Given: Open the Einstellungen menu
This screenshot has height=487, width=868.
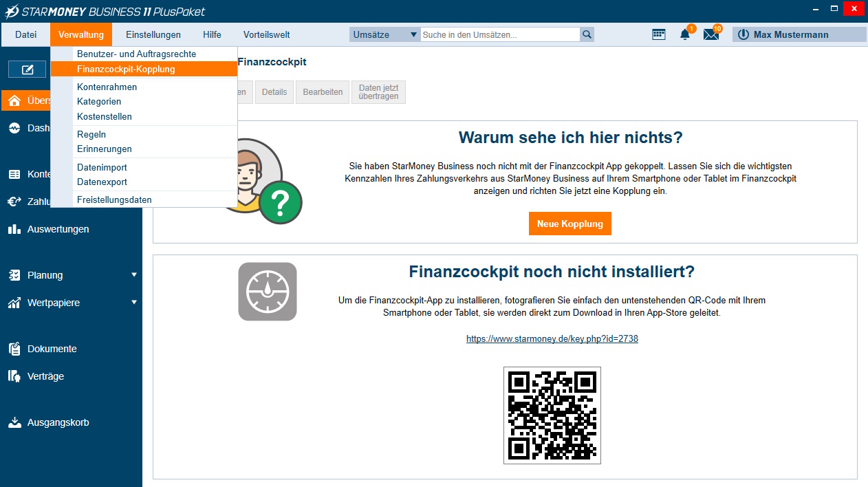Looking at the screenshot, I should [153, 34].
